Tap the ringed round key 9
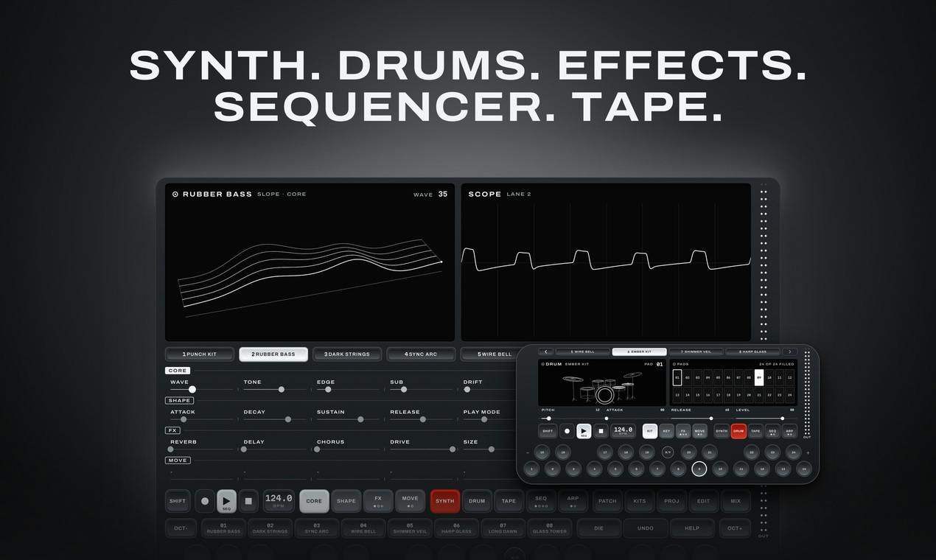This screenshot has width=936, height=560. 699,469
